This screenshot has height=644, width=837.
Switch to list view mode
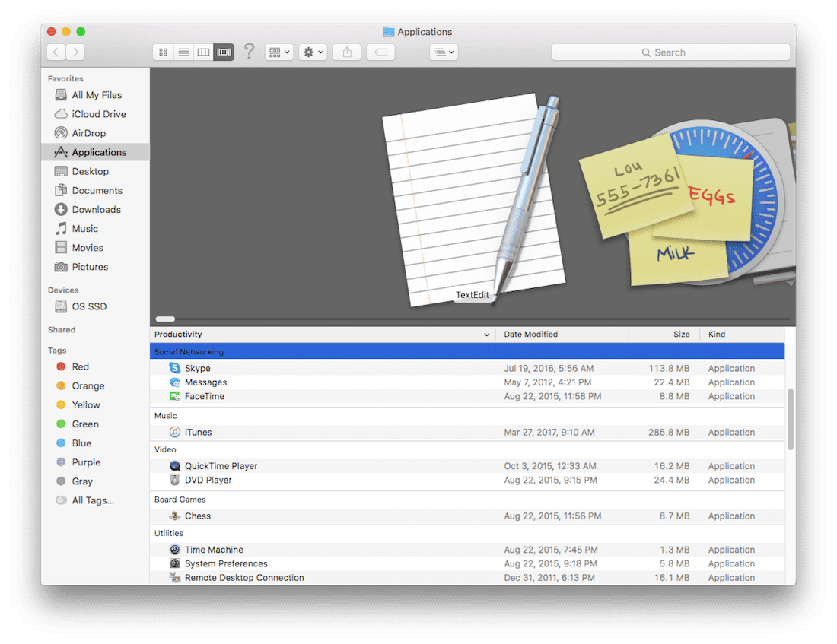tap(183, 52)
